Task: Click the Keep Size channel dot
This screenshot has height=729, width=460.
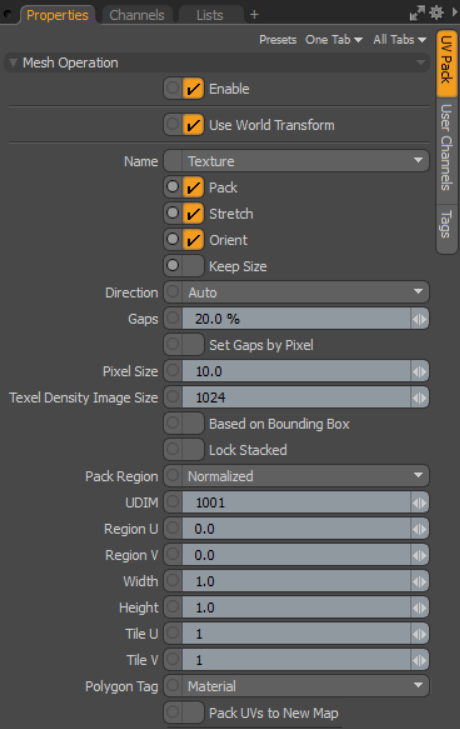Action: click(x=173, y=266)
